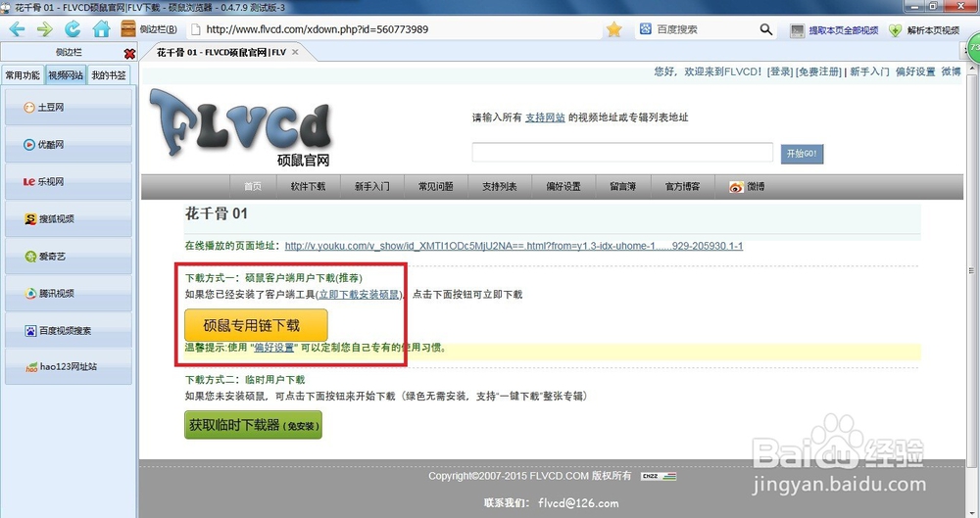Close the 花千骨 01 browser tab

pyautogui.click(x=295, y=52)
